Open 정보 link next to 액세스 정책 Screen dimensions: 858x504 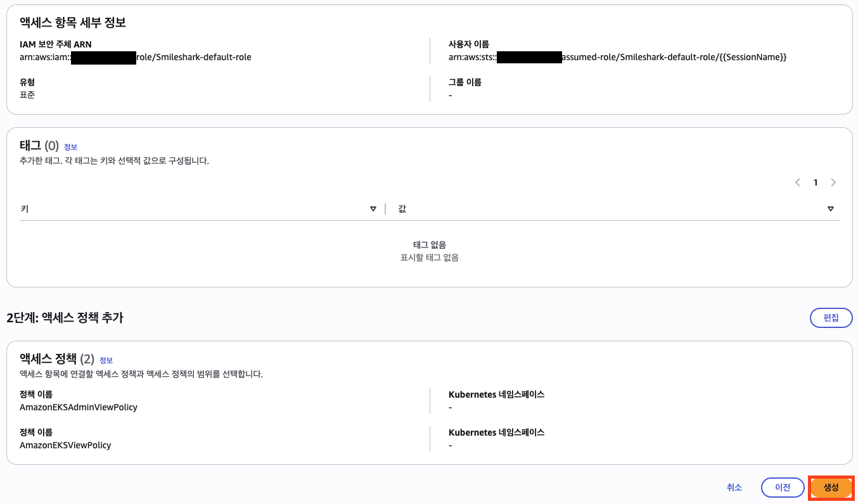click(106, 360)
